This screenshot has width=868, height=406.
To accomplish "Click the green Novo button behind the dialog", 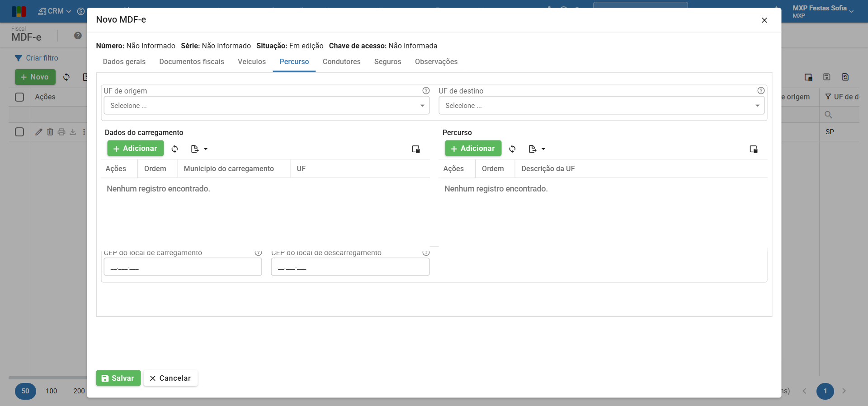I will (35, 77).
